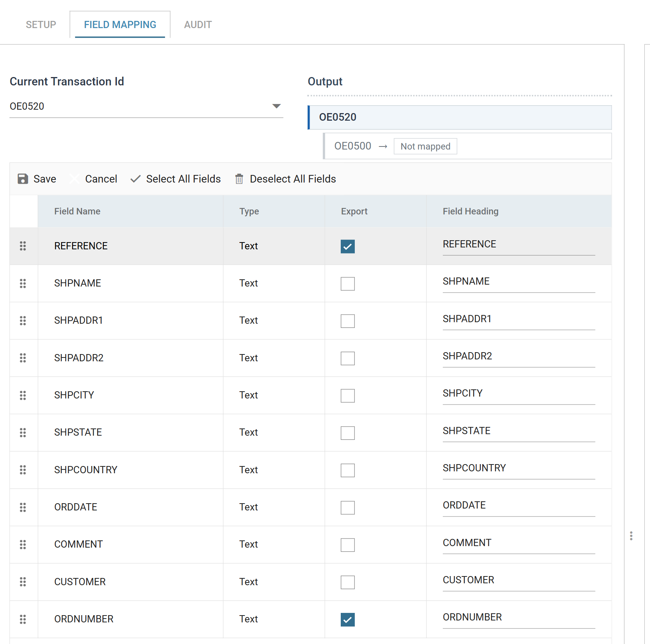Select the OE0500 output child item
The image size is (650, 644).
[x=467, y=146]
